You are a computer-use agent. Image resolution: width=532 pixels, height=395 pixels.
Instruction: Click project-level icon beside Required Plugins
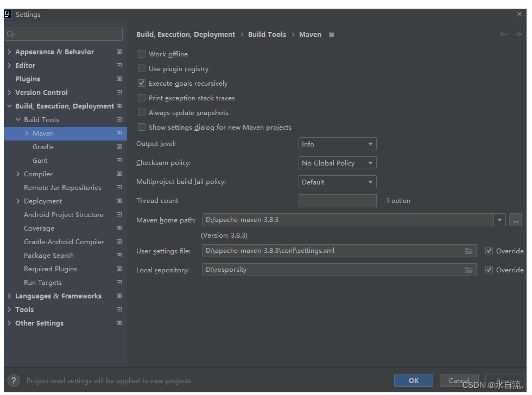click(119, 269)
